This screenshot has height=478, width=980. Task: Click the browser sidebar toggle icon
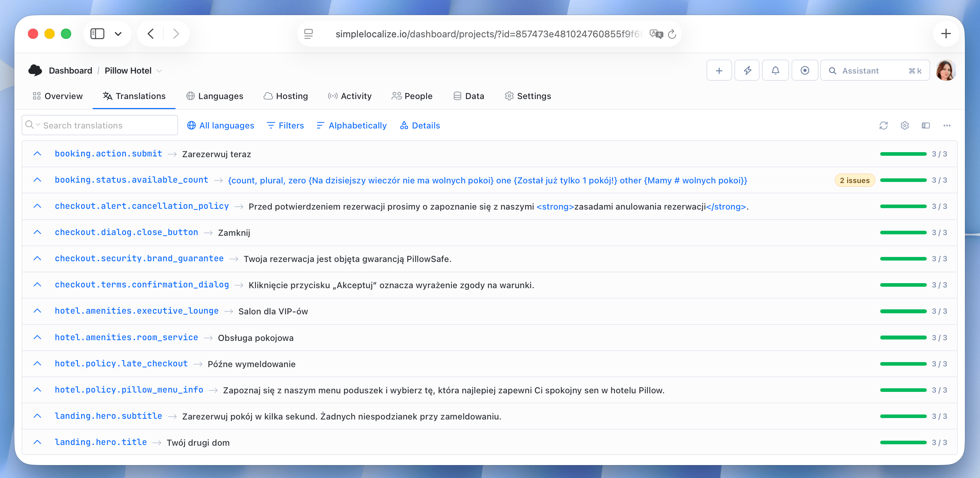coord(97,34)
